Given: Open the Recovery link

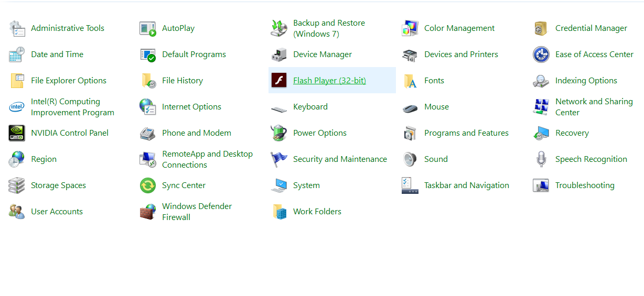Looking at the screenshot, I should coord(572,133).
